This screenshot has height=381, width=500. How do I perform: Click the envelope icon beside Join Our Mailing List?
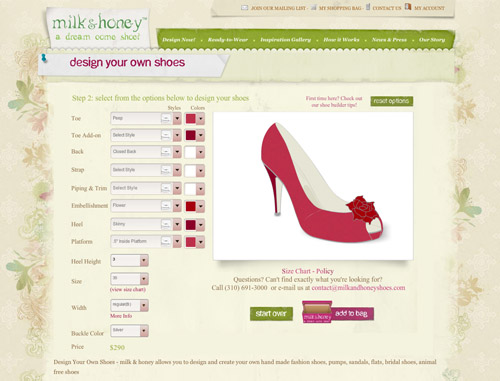tap(244, 7)
